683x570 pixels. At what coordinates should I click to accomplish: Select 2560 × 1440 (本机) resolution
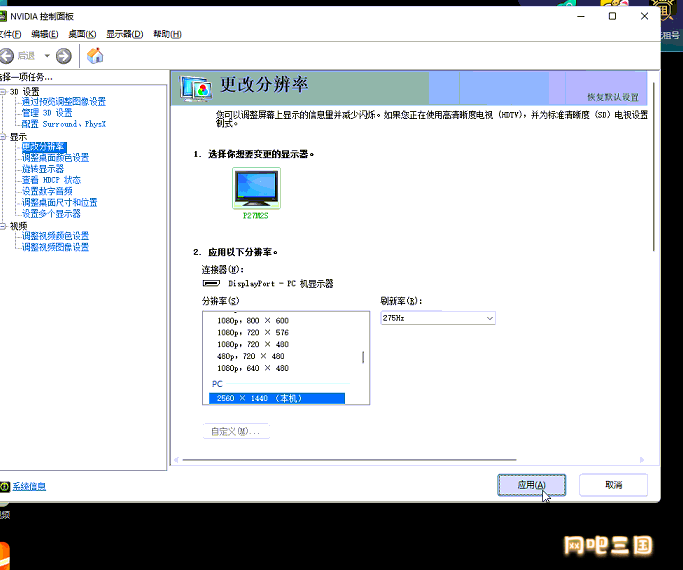pyautogui.click(x=277, y=398)
